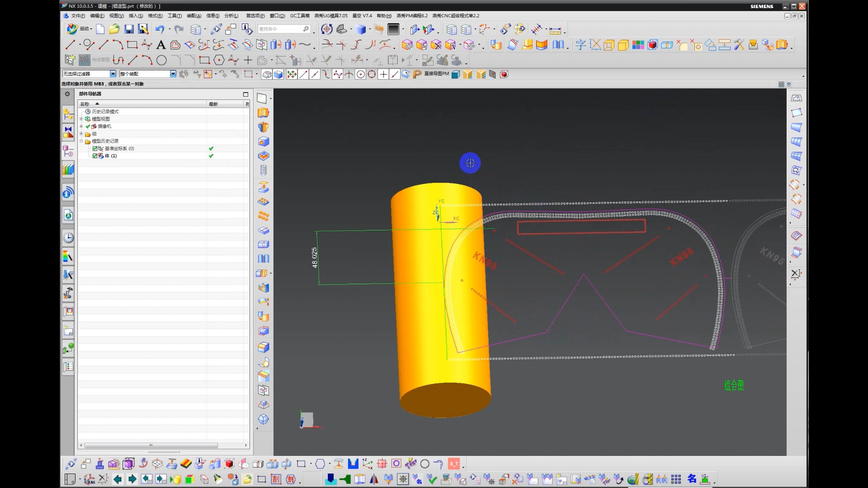Open the Assembly Navigator tab icon
The image size is (868, 488).
(68, 115)
